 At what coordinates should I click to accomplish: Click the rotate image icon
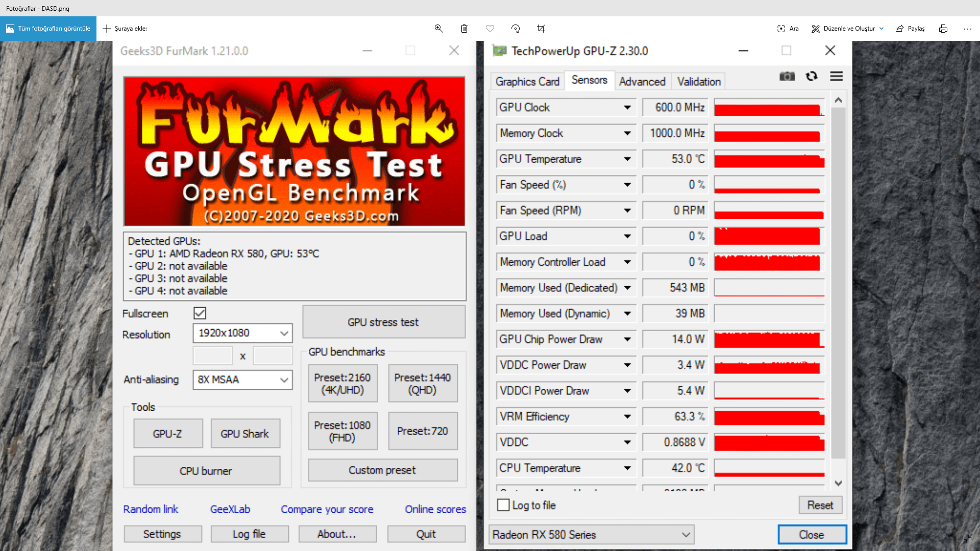[x=516, y=29]
